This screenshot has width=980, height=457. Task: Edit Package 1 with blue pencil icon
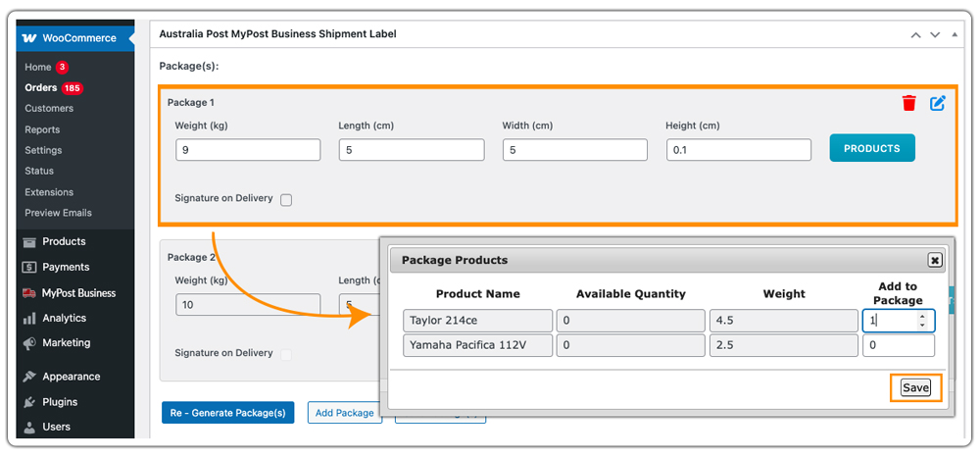click(938, 103)
